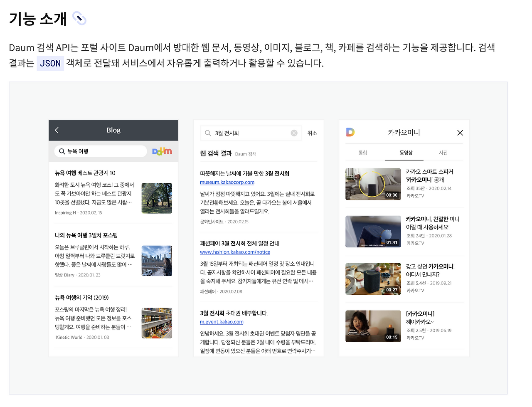Open the museum.kakaocorp.com link
This screenshot has width=532, height=407.
click(x=227, y=182)
